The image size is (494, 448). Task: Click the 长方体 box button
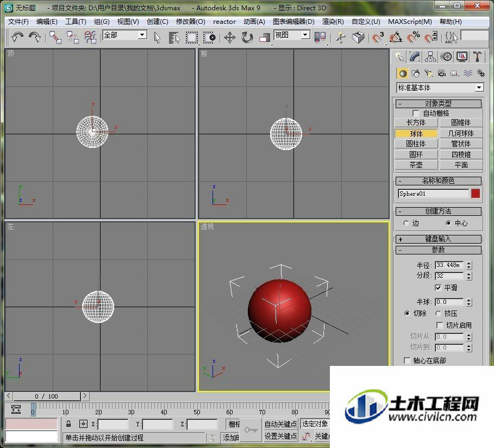point(416,123)
